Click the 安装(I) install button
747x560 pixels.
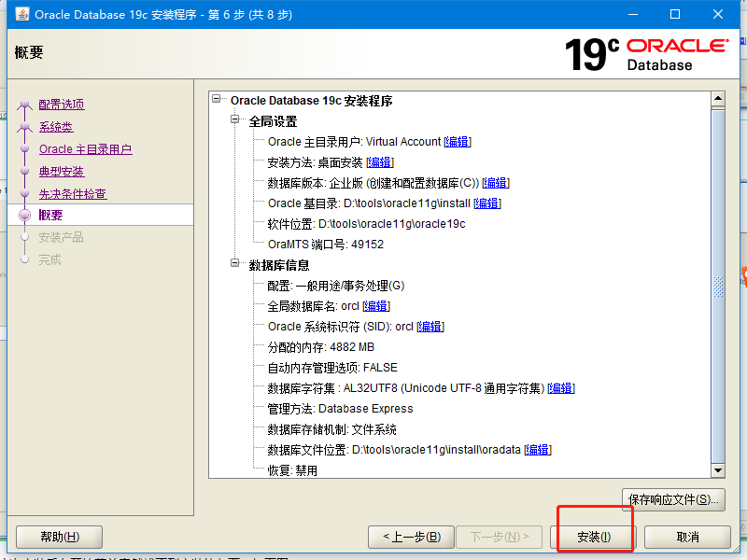click(593, 538)
